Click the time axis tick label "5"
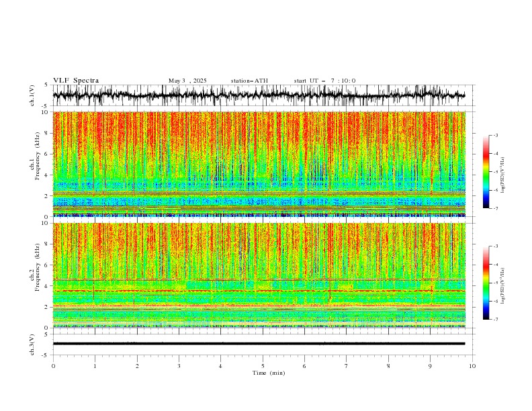The width and height of the screenshot is (532, 411). pos(263,366)
